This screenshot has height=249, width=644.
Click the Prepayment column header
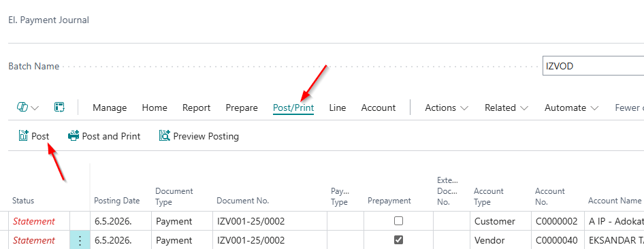[389, 201]
